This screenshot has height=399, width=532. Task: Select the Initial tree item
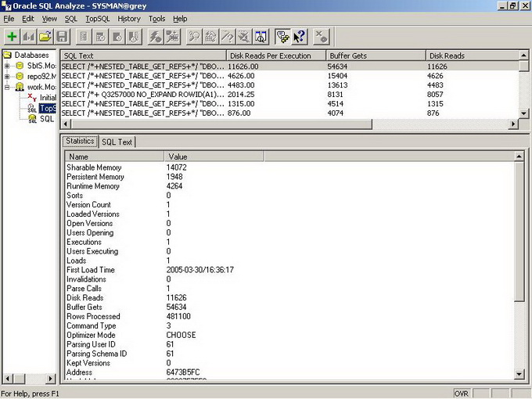click(48, 98)
